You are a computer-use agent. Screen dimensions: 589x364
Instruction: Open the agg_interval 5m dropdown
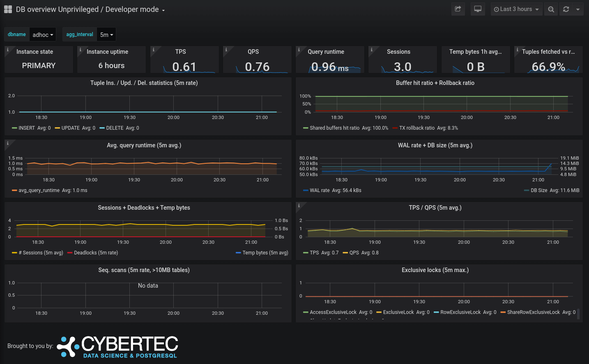point(106,34)
